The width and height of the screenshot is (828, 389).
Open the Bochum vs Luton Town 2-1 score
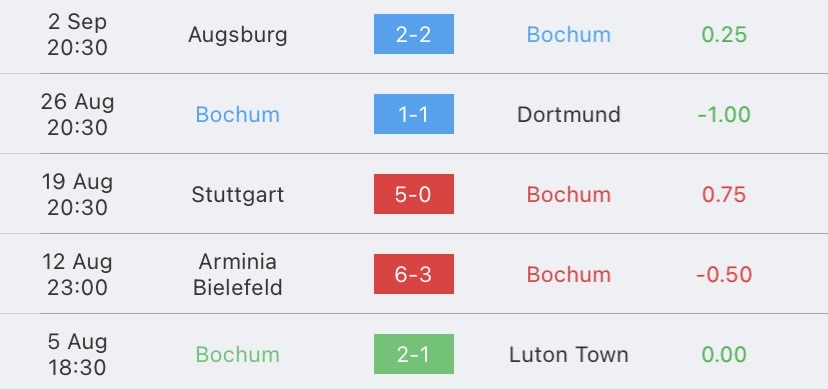click(x=413, y=354)
